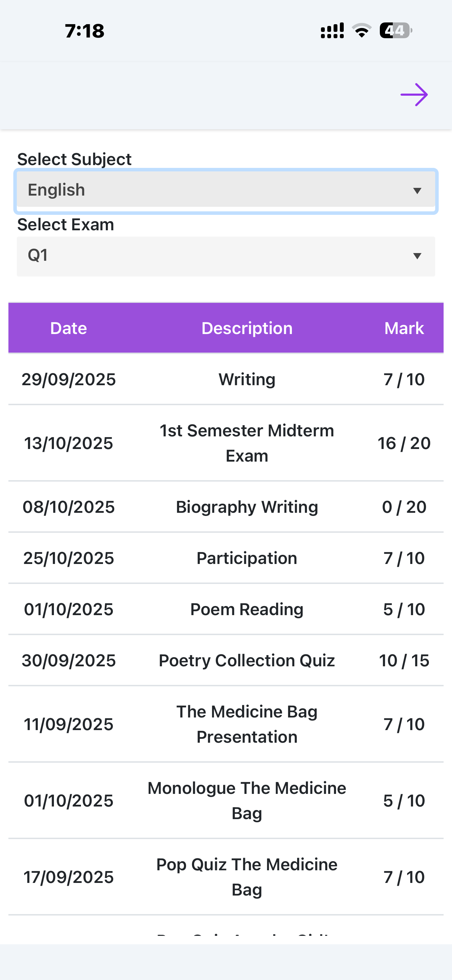Viewport: 452px width, 980px height.
Task: Click the Date column header
Action: tap(68, 328)
